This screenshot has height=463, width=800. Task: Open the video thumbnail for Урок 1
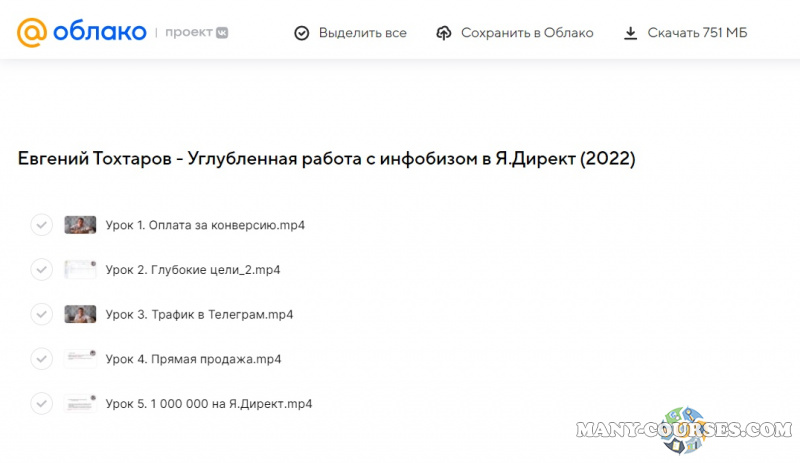pyautogui.click(x=80, y=225)
